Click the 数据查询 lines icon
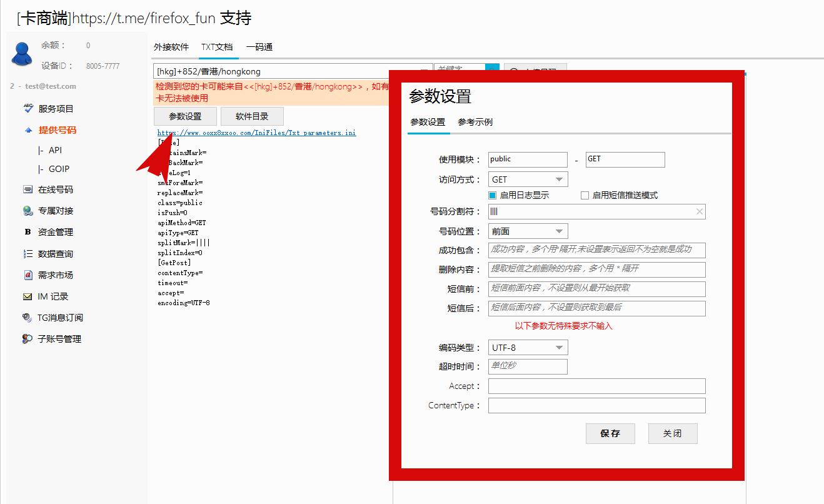The width and height of the screenshot is (824, 504). 28,254
